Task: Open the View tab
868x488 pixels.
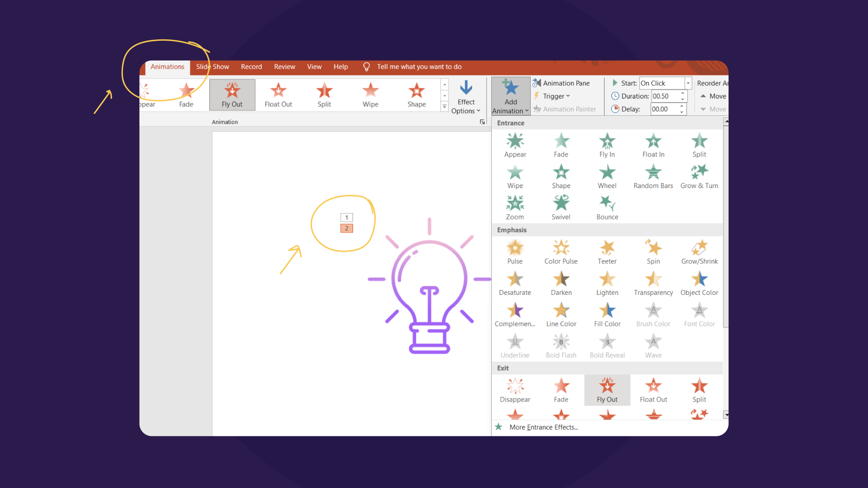Action: click(314, 67)
